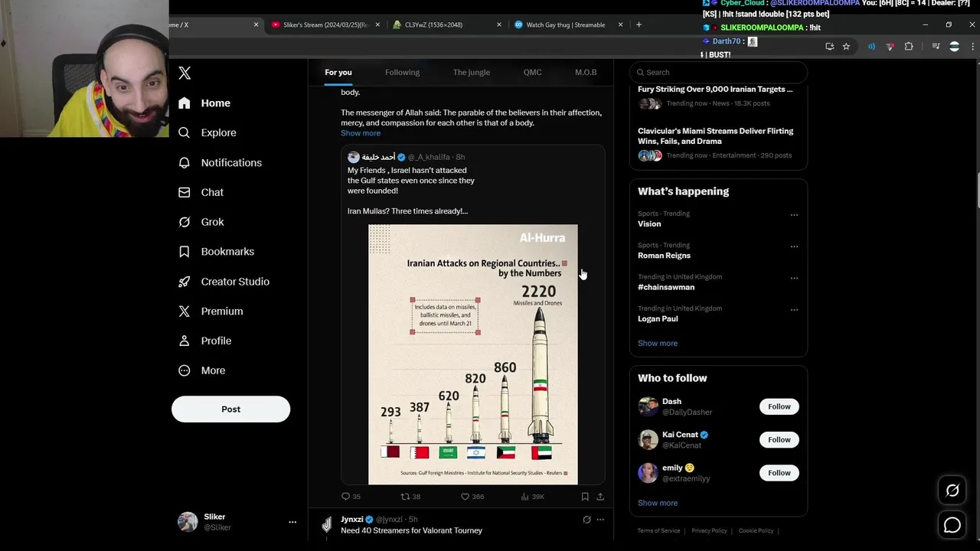Expand post with Show more link
This screenshot has width=980, height=551.
click(x=361, y=133)
